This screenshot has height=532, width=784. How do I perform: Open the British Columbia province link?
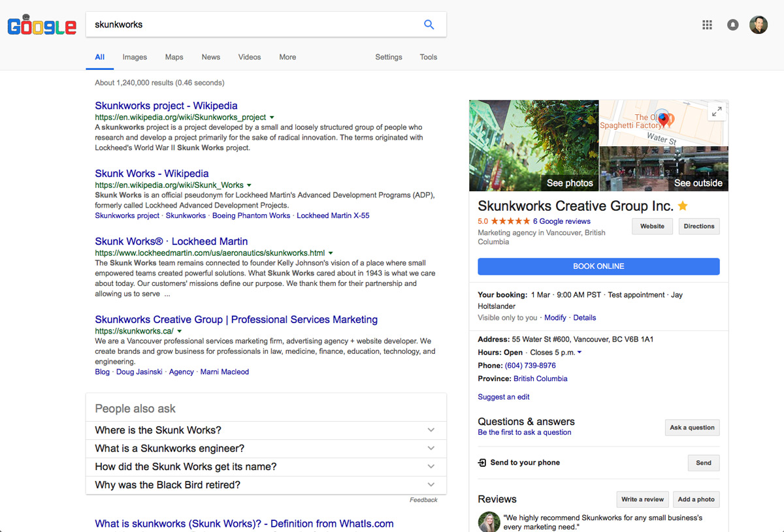pos(540,379)
